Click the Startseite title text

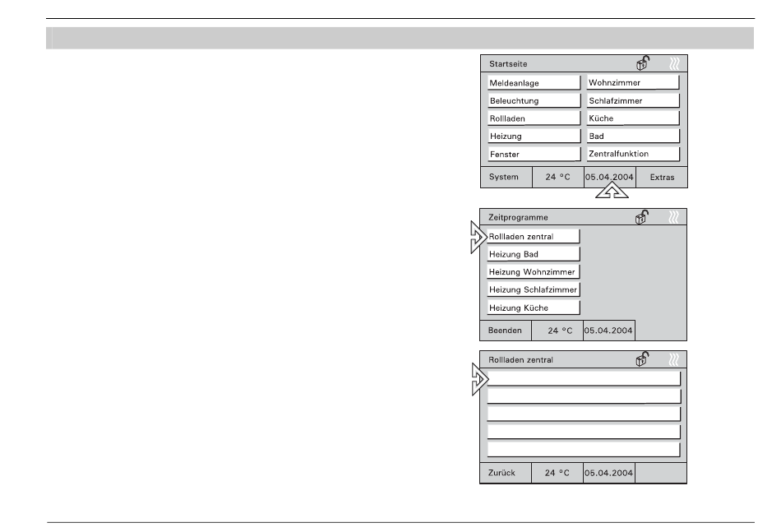pyautogui.click(x=508, y=64)
